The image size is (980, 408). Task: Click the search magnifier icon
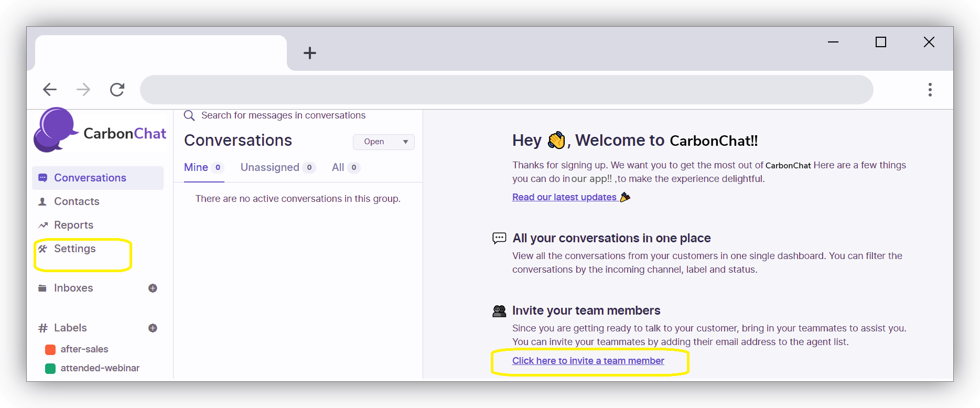[189, 115]
